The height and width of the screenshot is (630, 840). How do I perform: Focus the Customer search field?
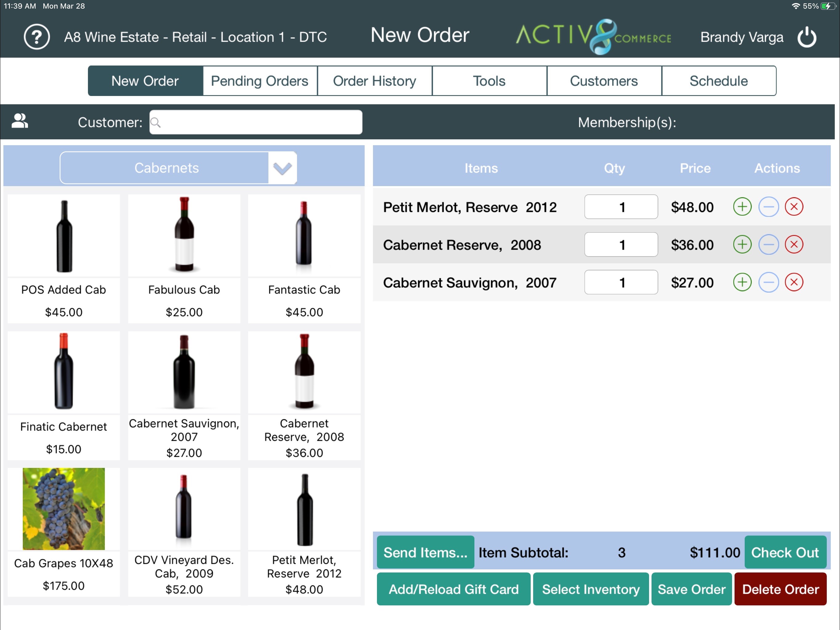tap(258, 122)
